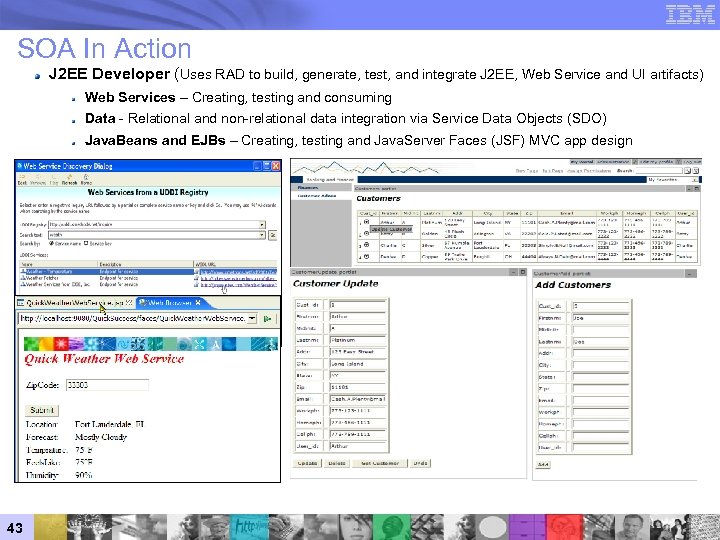Click the Fort Lauderdale city cell in Customers

[487, 245]
